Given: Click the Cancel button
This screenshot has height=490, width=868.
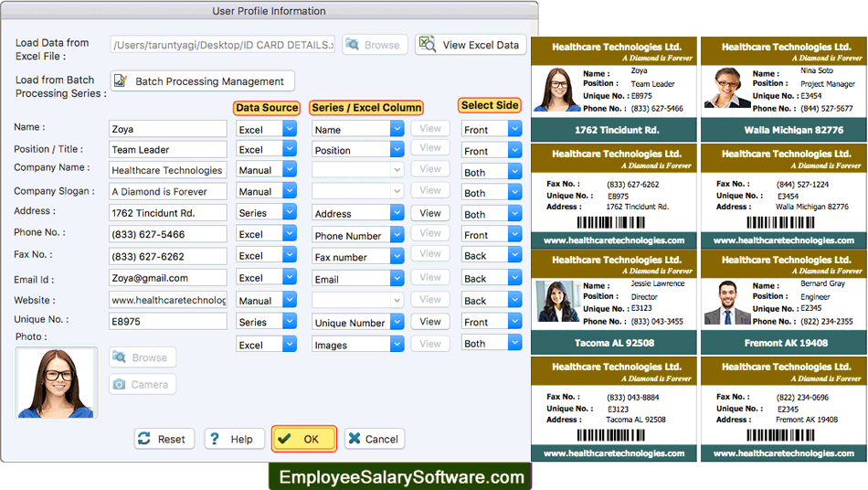Looking at the screenshot, I should click(x=375, y=439).
